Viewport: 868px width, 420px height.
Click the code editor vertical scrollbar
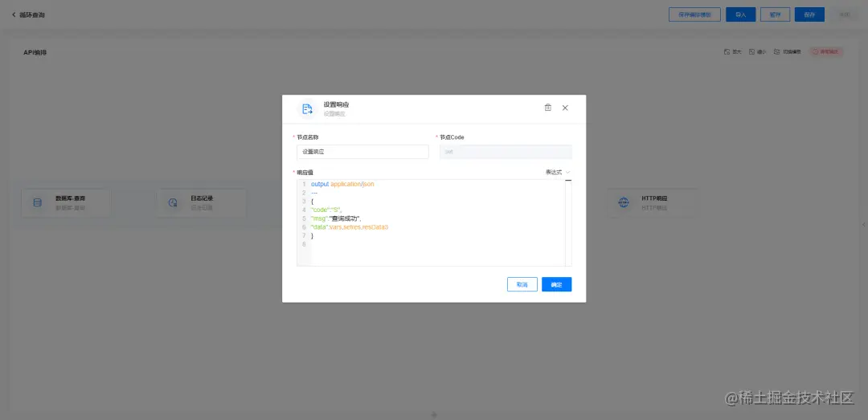(568, 222)
